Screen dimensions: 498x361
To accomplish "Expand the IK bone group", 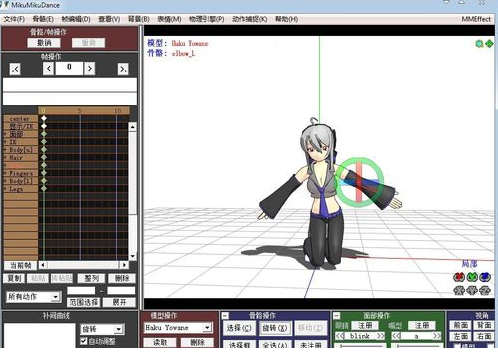I will coord(5,142).
